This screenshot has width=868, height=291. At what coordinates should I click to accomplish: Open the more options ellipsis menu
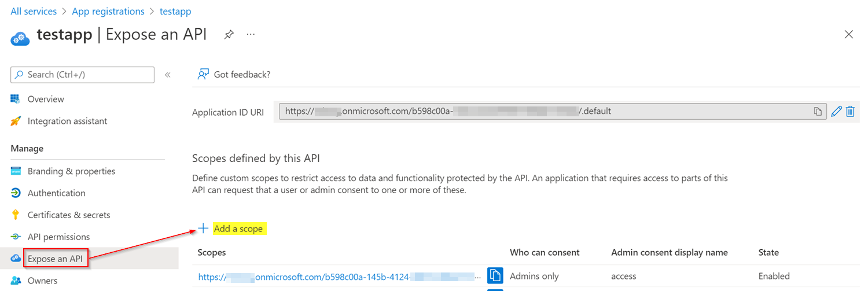tap(251, 35)
